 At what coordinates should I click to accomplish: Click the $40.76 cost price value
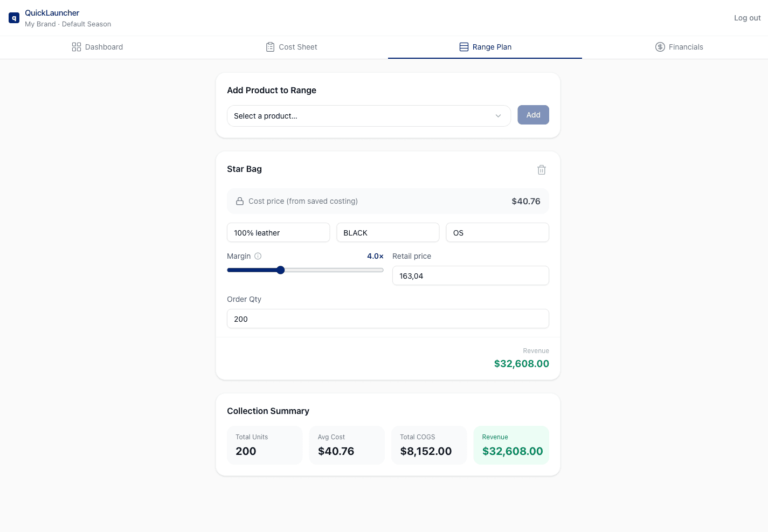526,201
